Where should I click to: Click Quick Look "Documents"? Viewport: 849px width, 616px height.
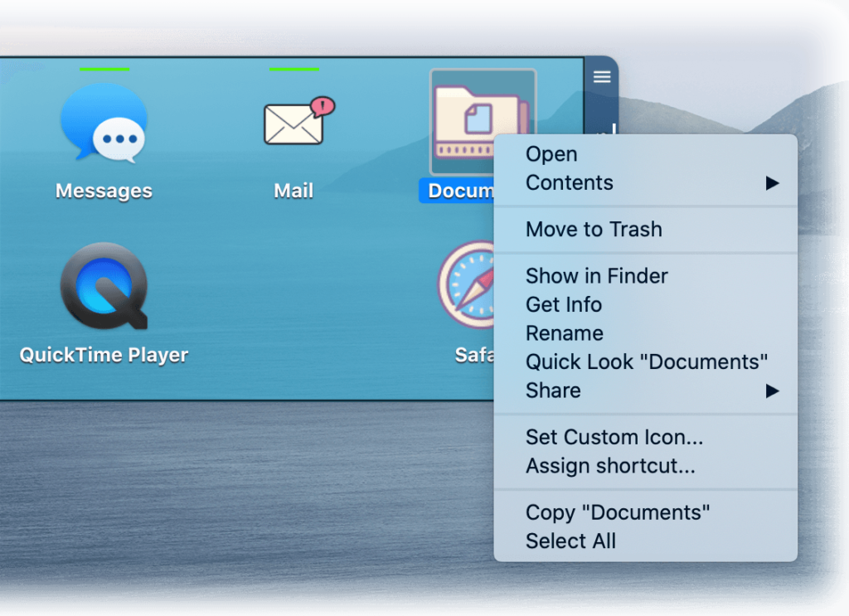tap(645, 361)
